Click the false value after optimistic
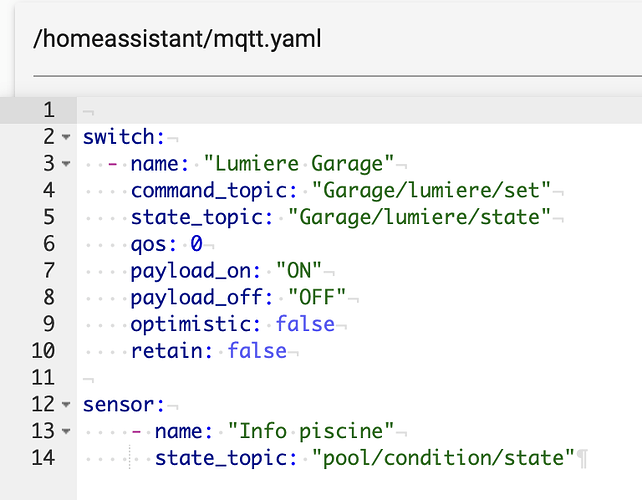The image size is (642, 500). tap(306, 325)
